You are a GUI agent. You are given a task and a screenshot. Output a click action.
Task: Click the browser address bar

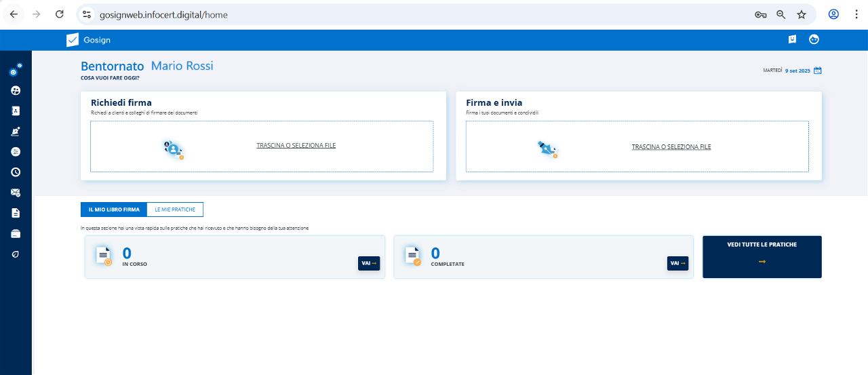[x=407, y=14]
